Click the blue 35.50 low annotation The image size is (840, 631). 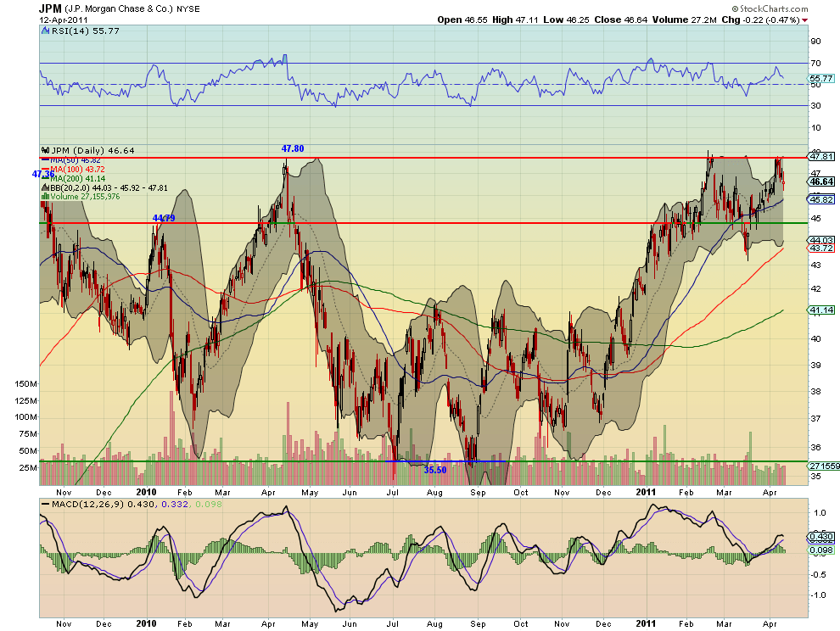(435, 470)
